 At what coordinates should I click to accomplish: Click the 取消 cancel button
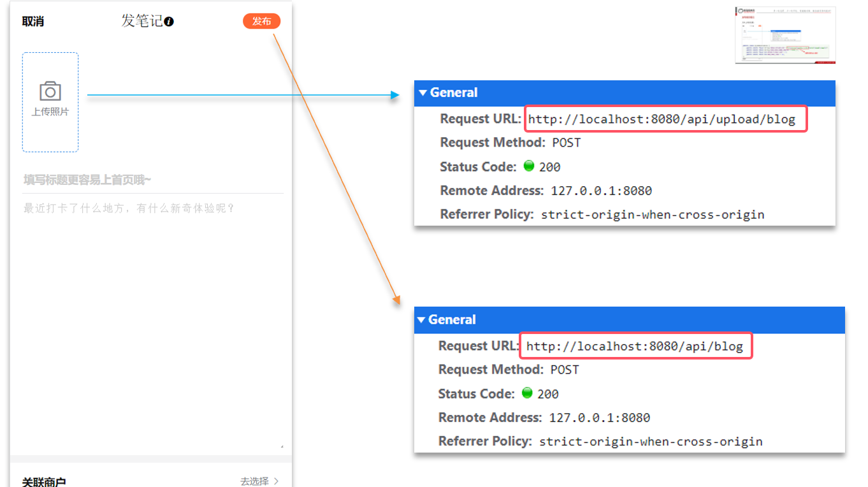pyautogui.click(x=33, y=21)
